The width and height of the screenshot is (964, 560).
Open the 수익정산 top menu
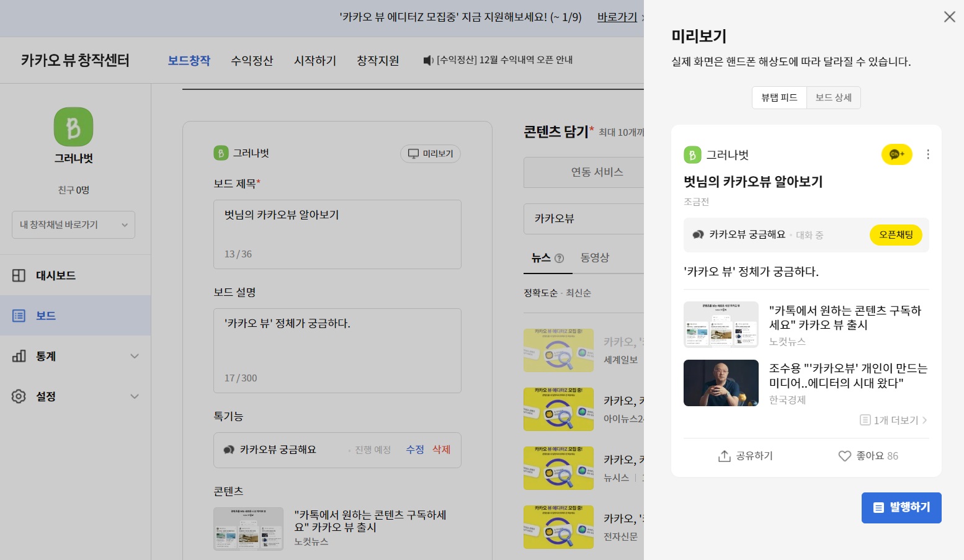point(252,60)
